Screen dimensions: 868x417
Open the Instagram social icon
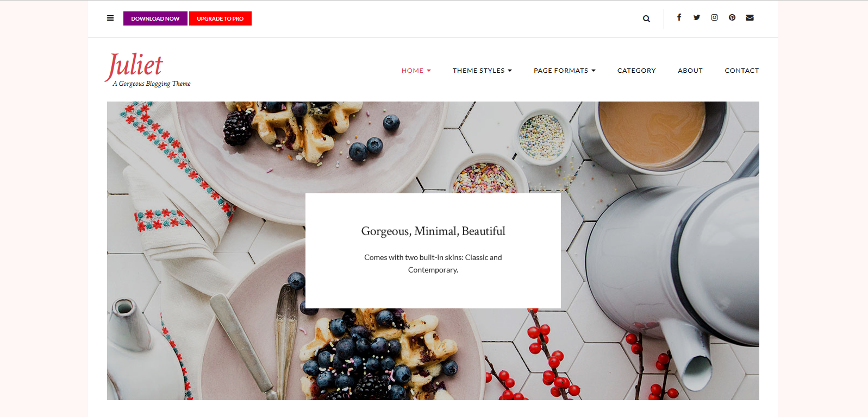714,17
